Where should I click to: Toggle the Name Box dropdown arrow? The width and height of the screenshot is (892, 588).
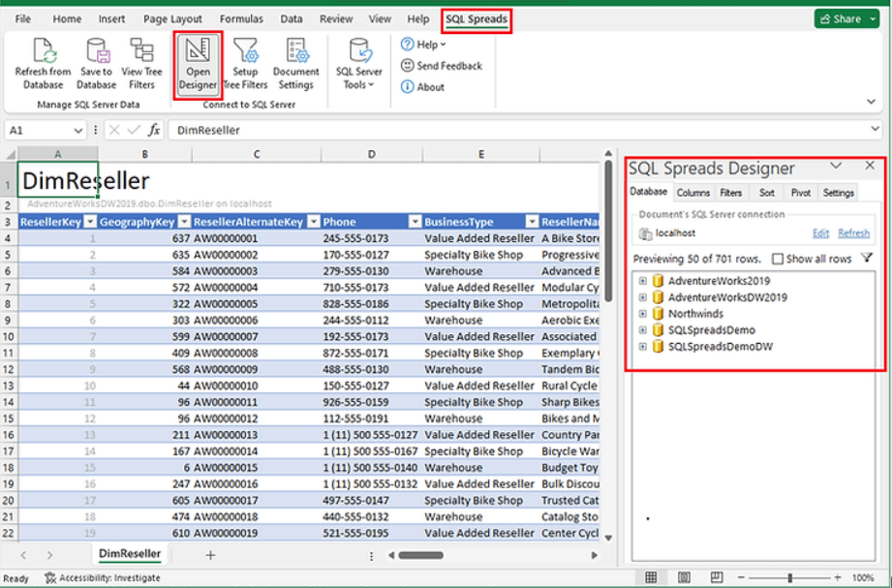pos(79,129)
